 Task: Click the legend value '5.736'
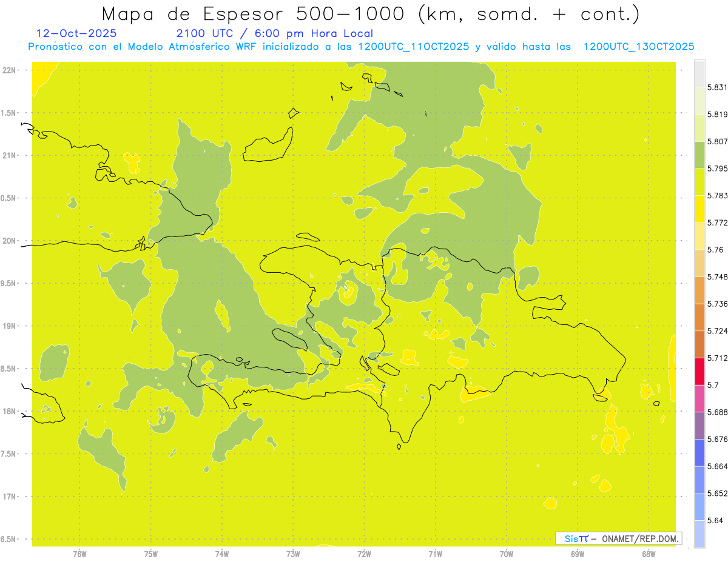click(x=718, y=304)
